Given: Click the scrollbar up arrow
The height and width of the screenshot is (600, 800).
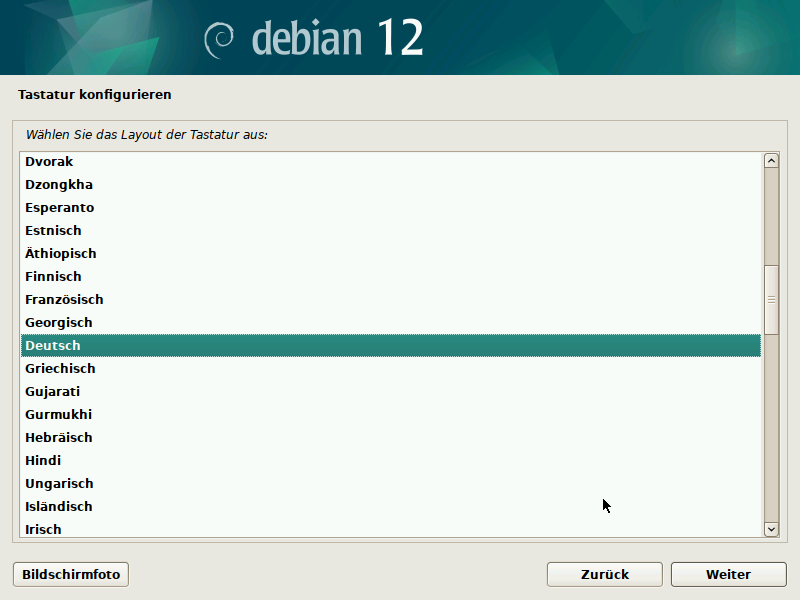Looking at the screenshot, I should (x=770, y=159).
